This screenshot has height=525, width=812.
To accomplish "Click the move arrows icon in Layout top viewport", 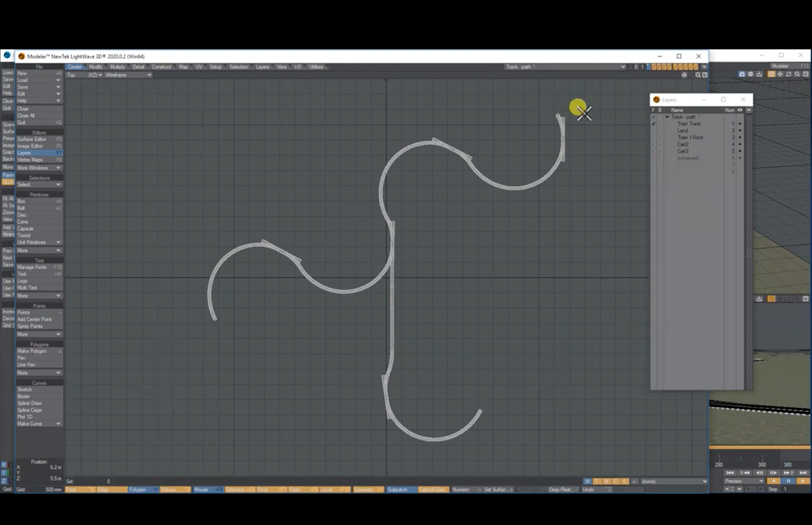I will point(780,74).
